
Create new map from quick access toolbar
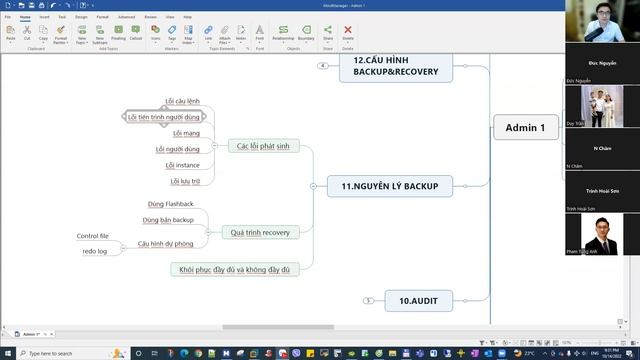[x=8, y=5]
